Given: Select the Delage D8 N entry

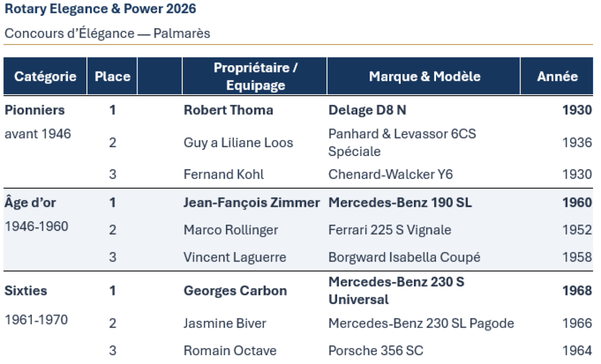Looking at the screenshot, I should pos(367,110).
